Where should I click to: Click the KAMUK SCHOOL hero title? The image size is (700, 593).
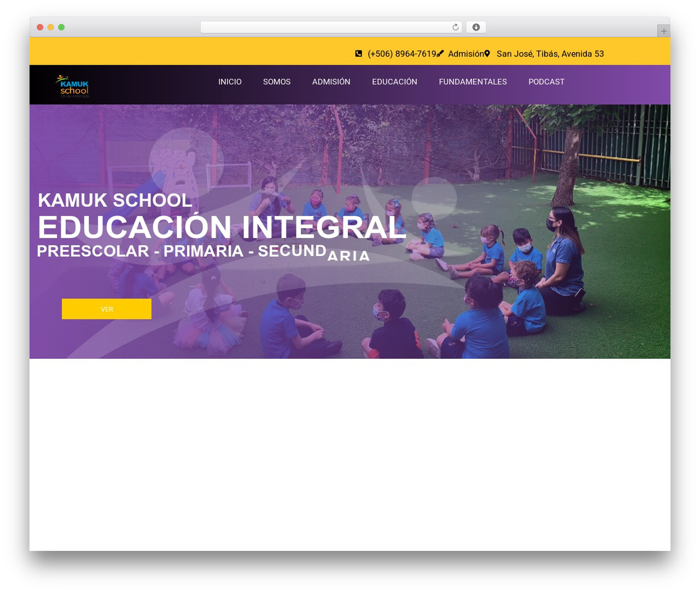(115, 200)
